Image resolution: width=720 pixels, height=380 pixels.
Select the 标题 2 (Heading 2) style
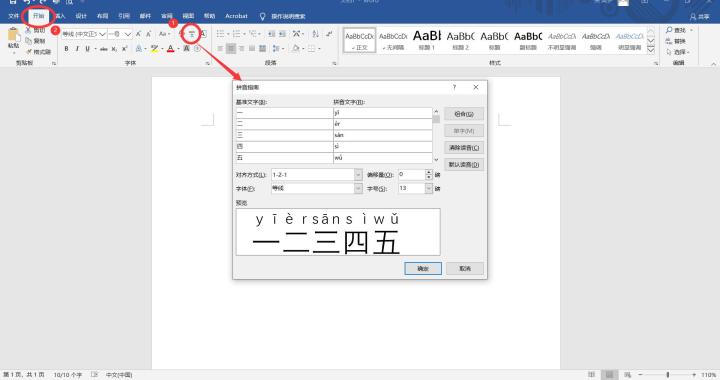point(461,40)
